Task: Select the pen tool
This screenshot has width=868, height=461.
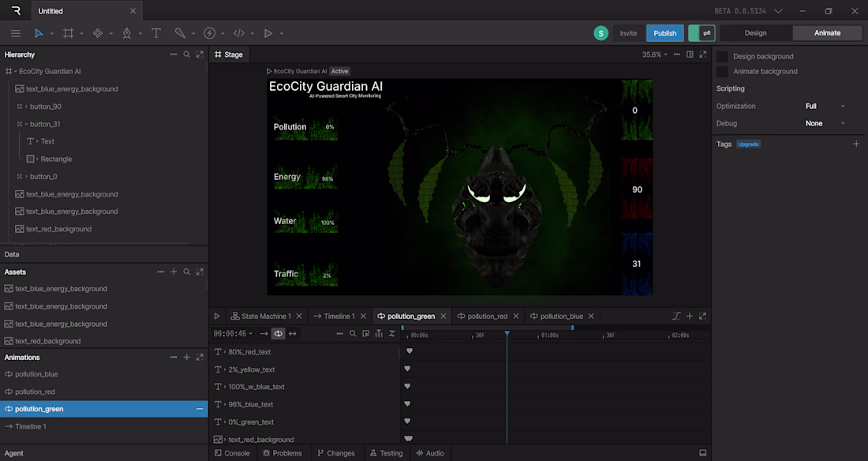Action: [x=127, y=33]
